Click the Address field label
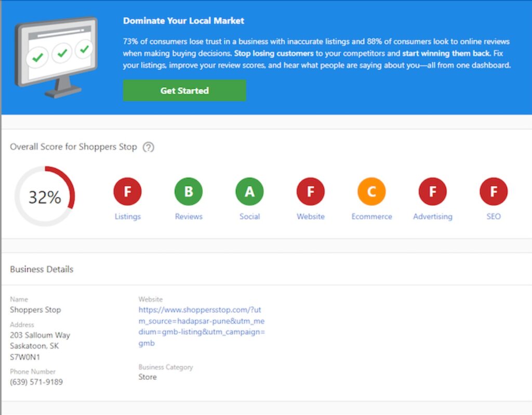 (22, 325)
